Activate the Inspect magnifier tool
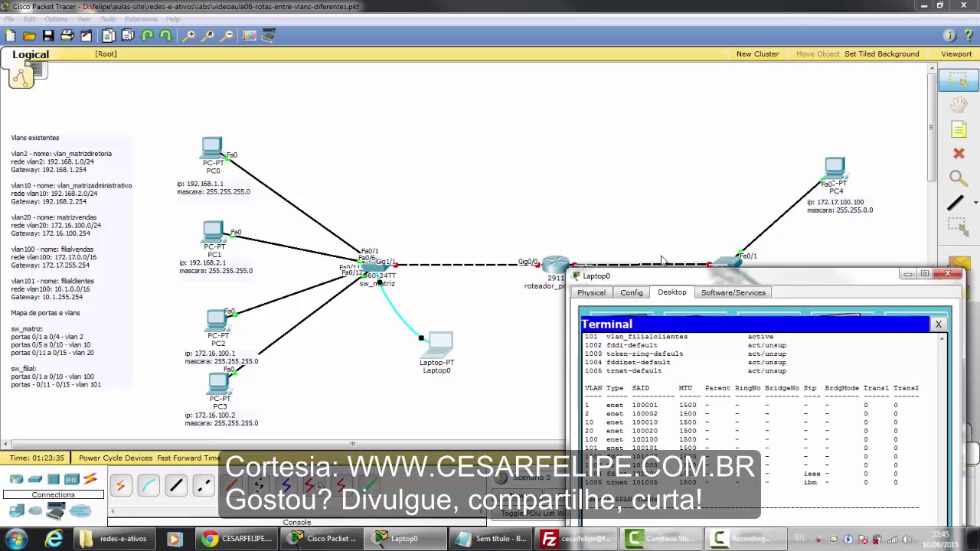Viewport: 980px width, 551px height. 957,178
